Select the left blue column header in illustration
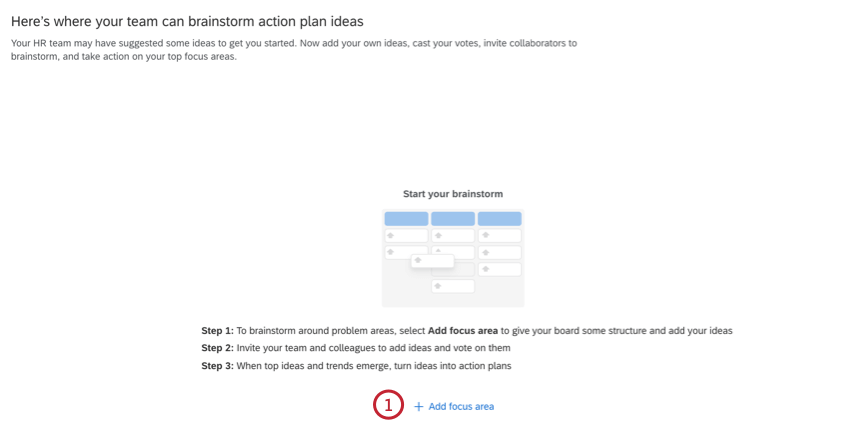The width and height of the screenshot is (850, 425). [406, 218]
